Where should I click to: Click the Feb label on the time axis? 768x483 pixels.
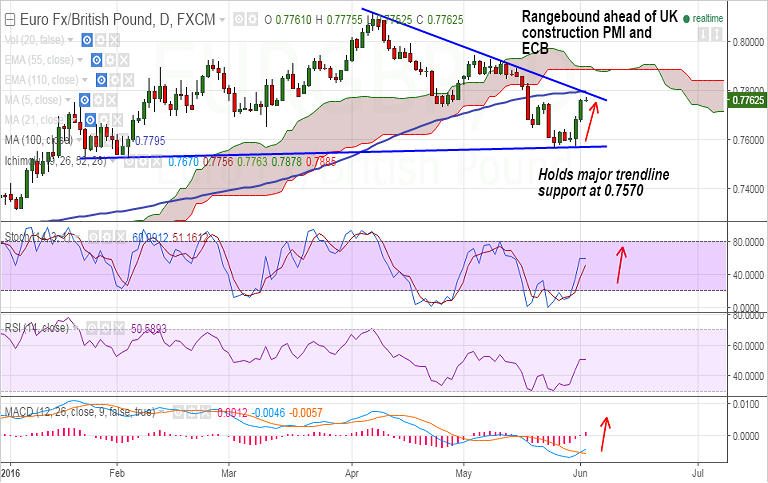(117, 474)
